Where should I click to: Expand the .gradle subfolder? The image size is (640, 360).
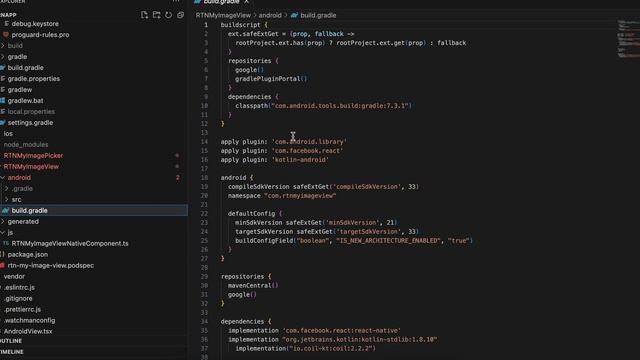22,189
